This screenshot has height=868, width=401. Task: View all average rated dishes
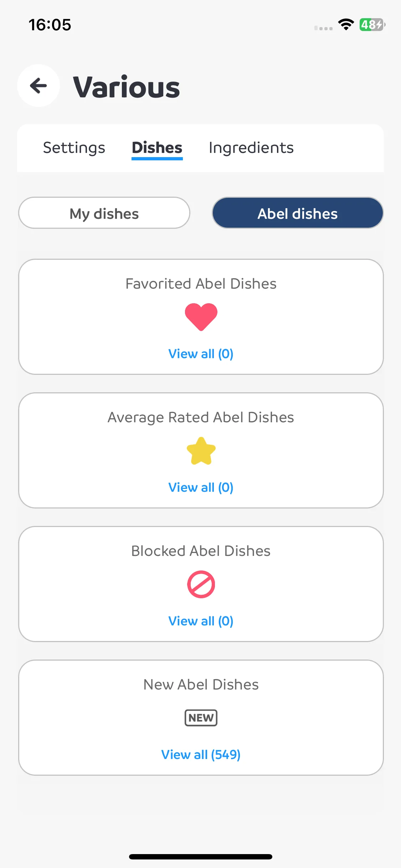click(x=201, y=487)
